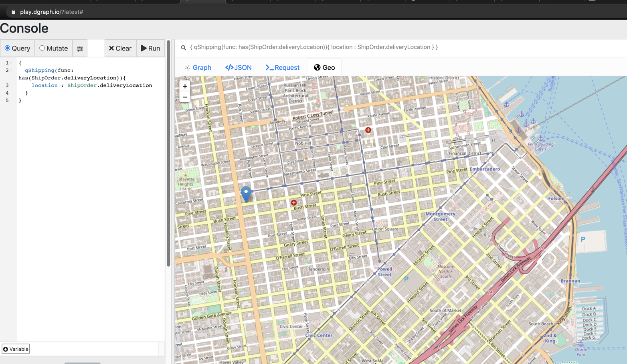This screenshot has height=364, width=627.
Task: Click the blue location marker on map
Action: point(246,194)
